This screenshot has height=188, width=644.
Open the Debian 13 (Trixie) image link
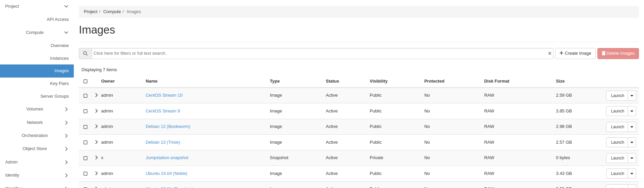163,142
